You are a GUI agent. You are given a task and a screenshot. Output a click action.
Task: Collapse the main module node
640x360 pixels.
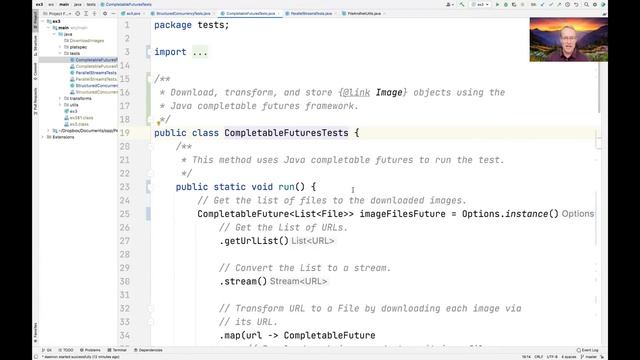pyautogui.click(x=49, y=28)
